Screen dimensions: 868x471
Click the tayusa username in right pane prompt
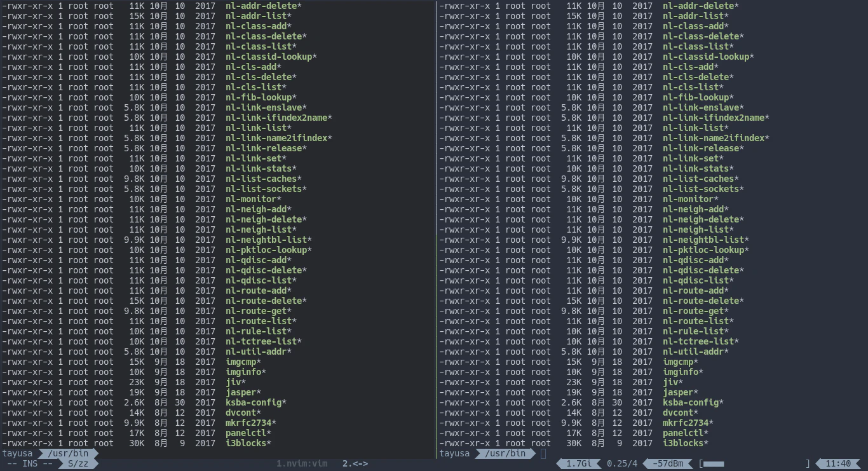454,453
